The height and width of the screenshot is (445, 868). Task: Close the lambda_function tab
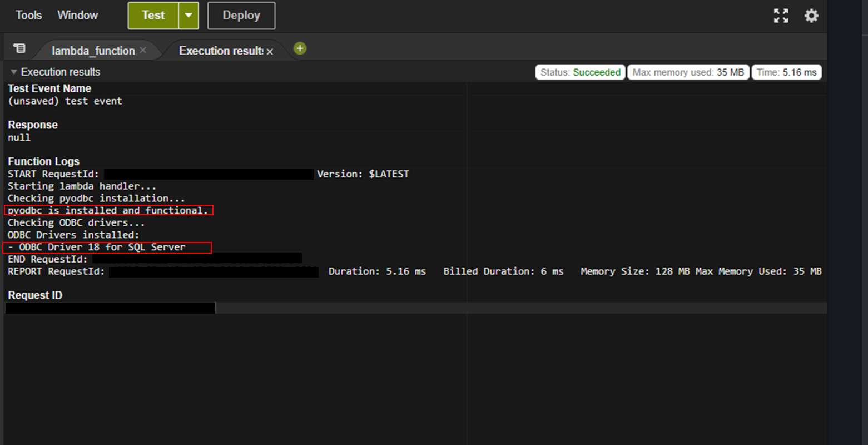pyautogui.click(x=143, y=50)
